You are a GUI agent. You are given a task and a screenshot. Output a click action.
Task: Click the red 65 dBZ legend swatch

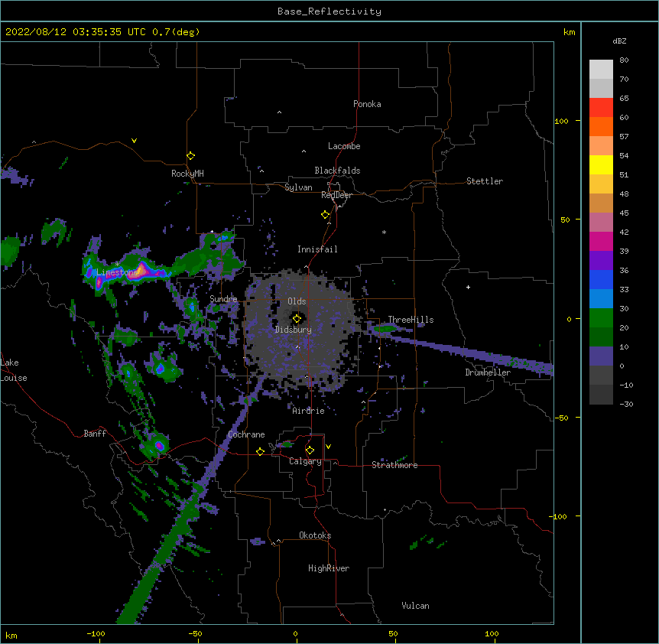coord(601,108)
